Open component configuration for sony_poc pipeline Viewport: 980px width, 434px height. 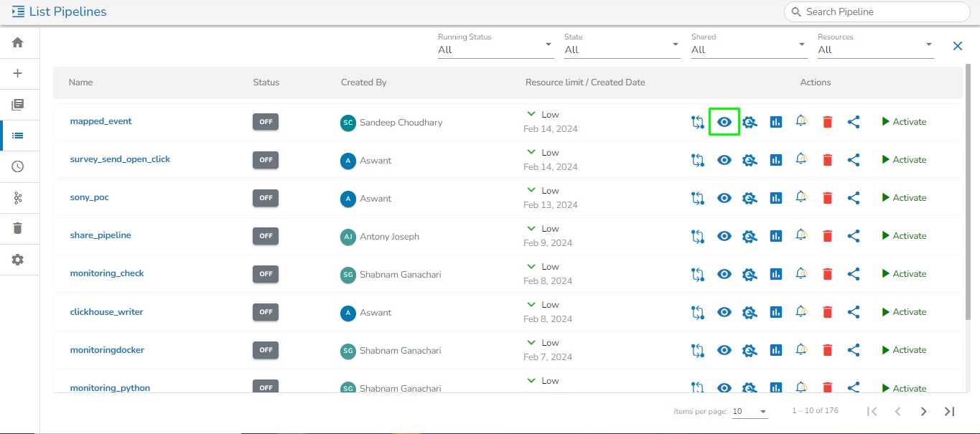(750, 198)
